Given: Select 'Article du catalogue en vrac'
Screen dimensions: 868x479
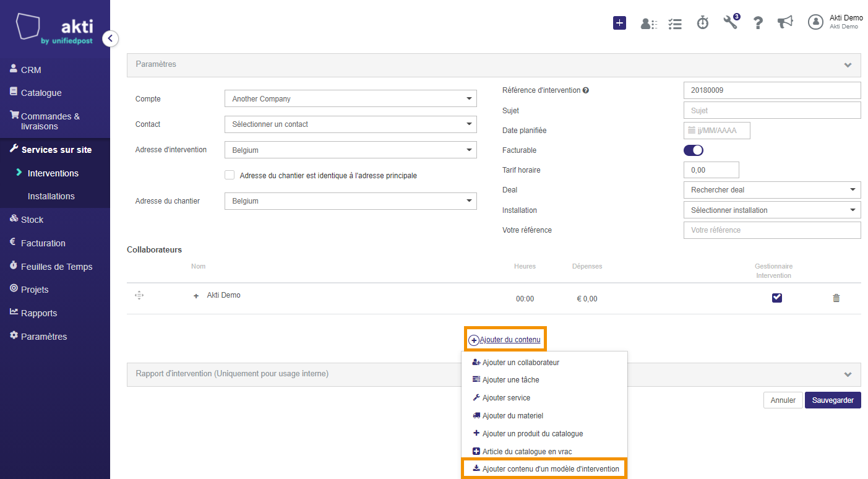Looking at the screenshot, I should point(544,451).
